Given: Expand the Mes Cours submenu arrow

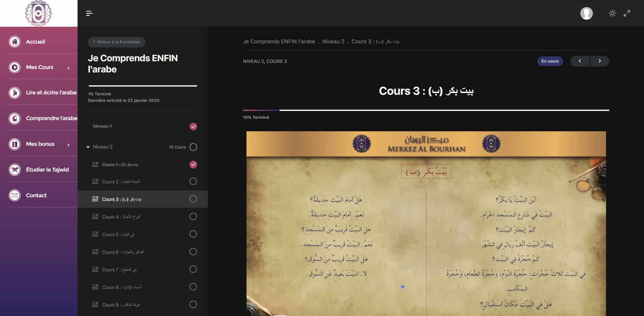Looking at the screenshot, I should tap(68, 68).
